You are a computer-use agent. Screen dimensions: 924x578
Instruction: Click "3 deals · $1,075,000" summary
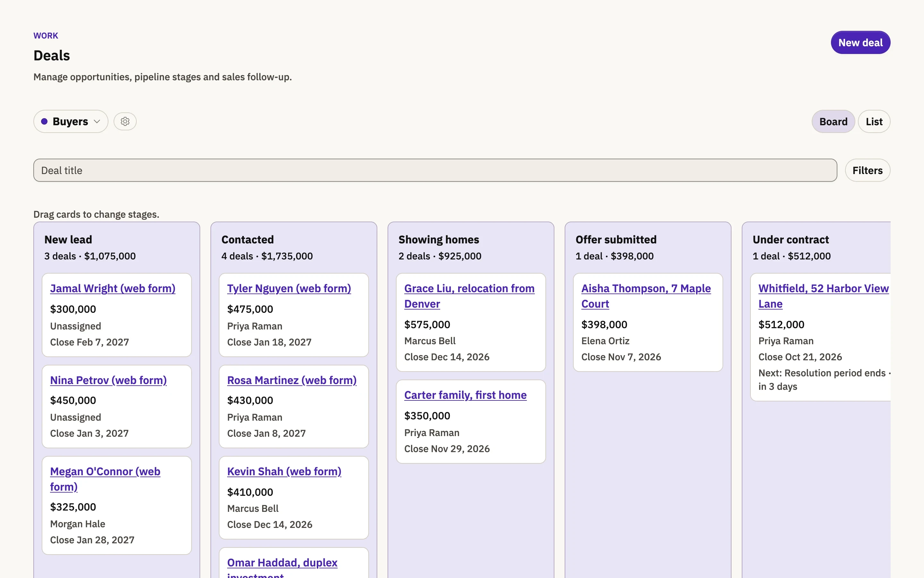pos(90,256)
